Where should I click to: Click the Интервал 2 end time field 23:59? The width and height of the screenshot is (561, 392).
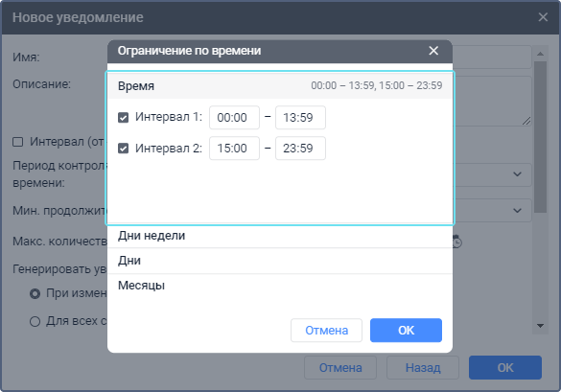[x=300, y=148]
